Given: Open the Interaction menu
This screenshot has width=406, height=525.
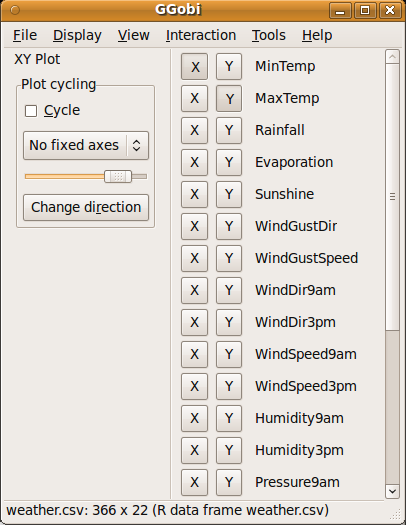Looking at the screenshot, I should click(201, 35).
